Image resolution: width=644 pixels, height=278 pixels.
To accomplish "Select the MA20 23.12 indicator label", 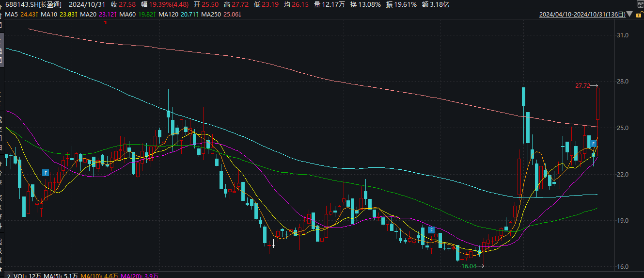I will [x=98, y=15].
